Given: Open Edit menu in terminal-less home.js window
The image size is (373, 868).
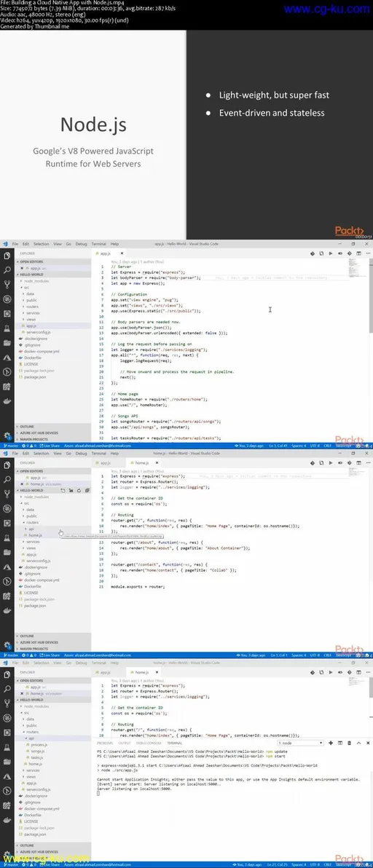Looking at the screenshot, I should pos(25,453).
